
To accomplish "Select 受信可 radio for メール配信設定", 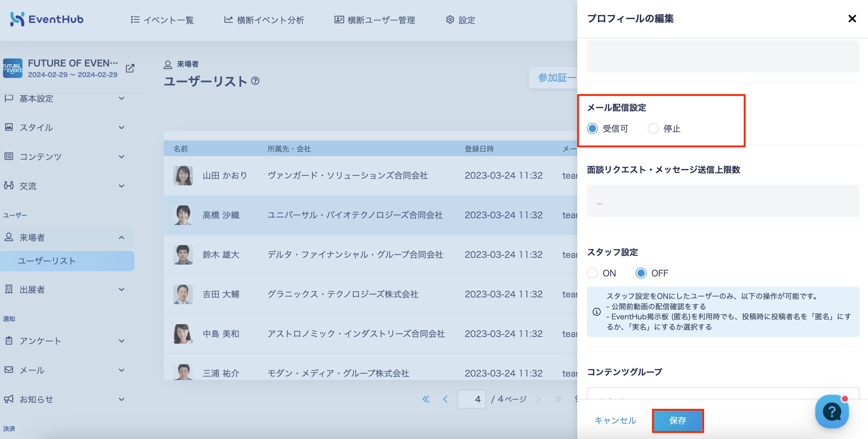I will [593, 128].
